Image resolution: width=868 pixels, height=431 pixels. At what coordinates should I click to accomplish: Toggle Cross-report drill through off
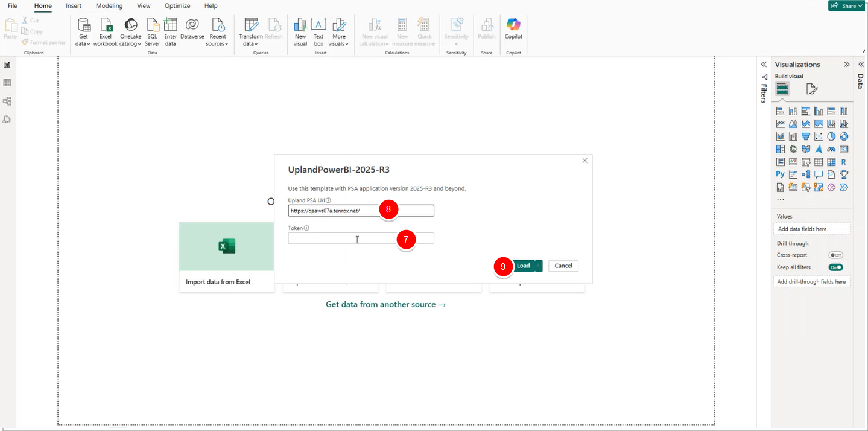(x=835, y=255)
